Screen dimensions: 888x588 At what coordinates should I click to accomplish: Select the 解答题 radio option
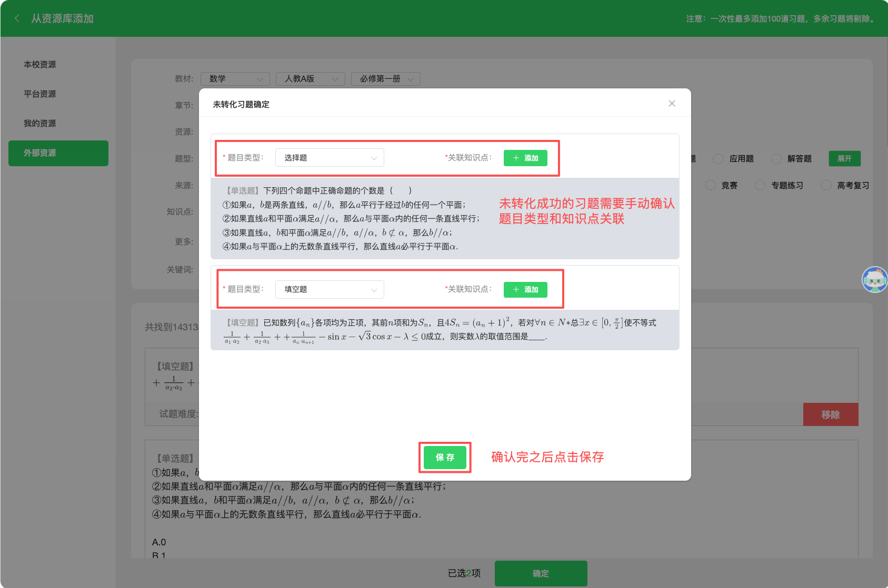point(776,159)
